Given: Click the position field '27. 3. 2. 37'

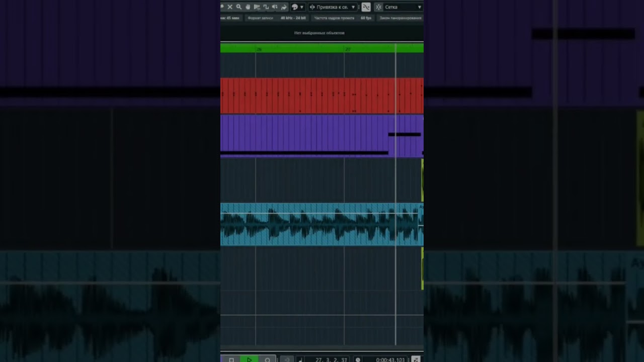Looking at the screenshot, I should tap(331, 360).
